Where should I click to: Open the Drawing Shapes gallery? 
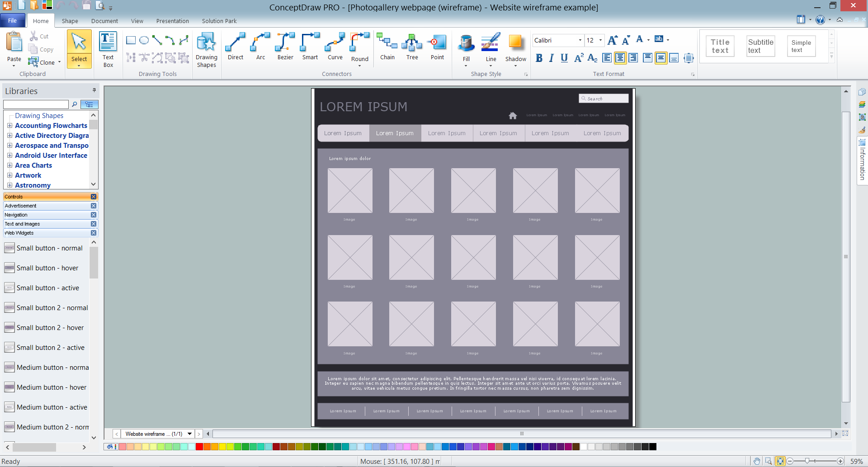[206, 47]
